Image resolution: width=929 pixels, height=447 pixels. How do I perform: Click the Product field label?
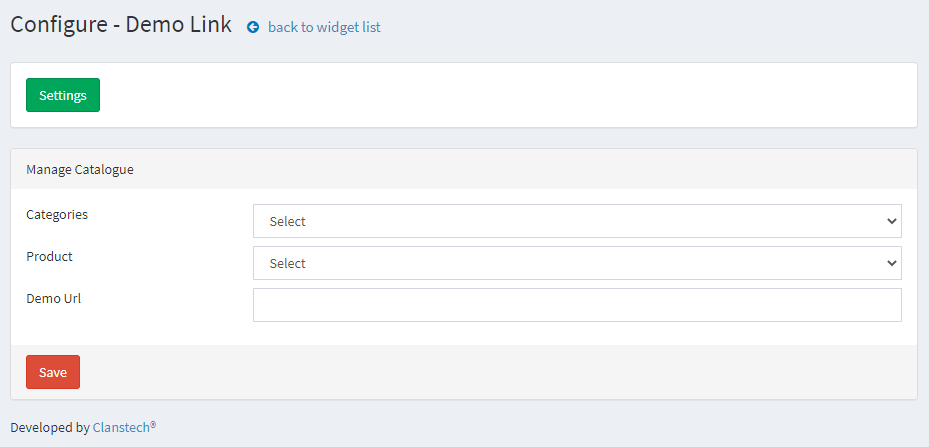point(49,257)
